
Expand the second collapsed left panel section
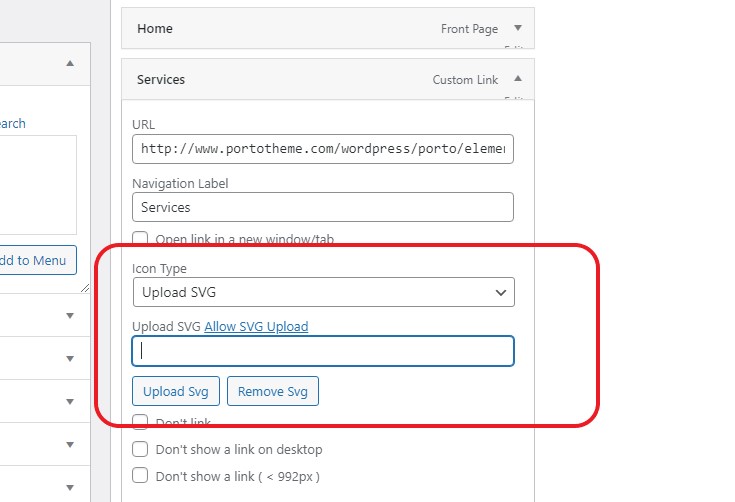coord(70,359)
